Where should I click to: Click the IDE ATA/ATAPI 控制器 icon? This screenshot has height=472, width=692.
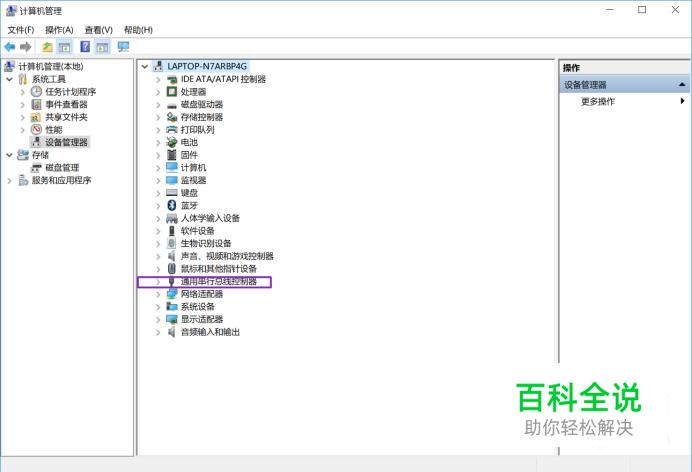[172, 79]
